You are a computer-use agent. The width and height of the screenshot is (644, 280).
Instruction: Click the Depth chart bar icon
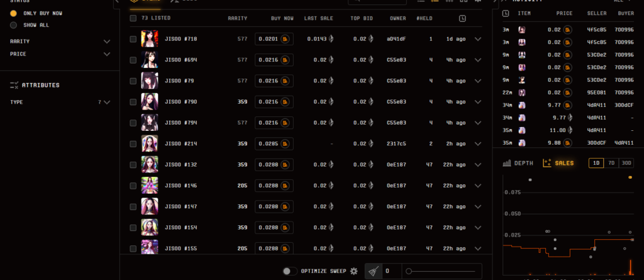(507, 163)
